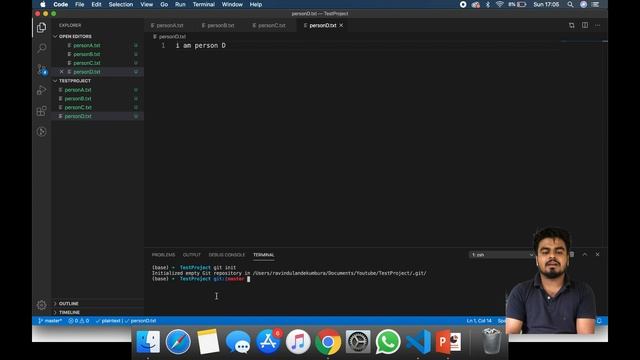Switch to Visual Studio Code dock icon

tap(418, 342)
